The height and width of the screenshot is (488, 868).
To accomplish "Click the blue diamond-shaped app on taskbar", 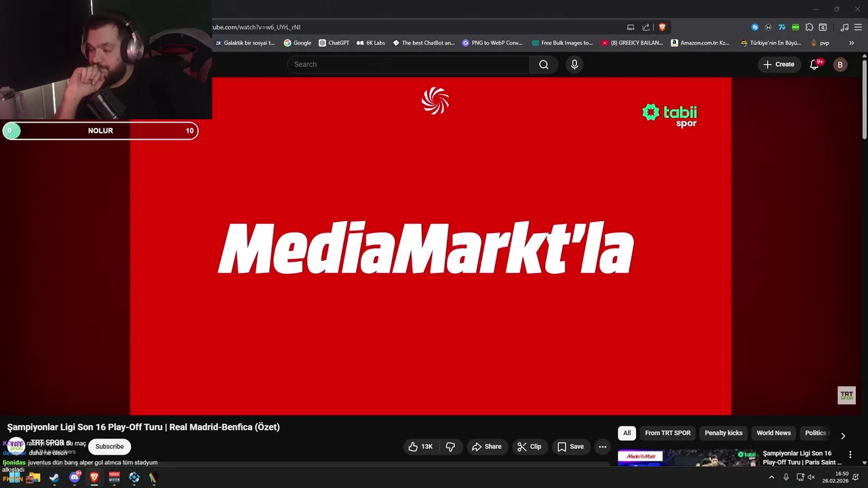I will click(x=134, y=478).
